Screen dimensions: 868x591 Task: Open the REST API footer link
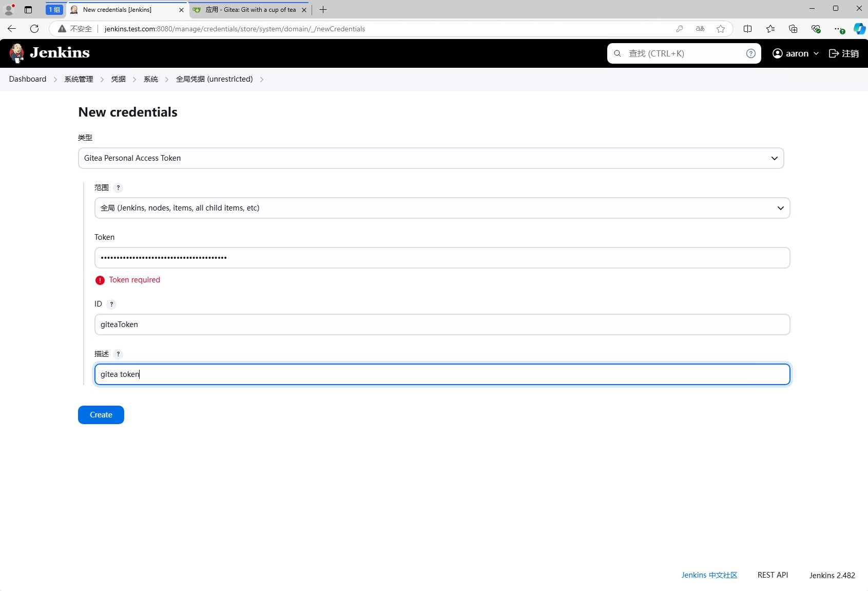773,575
